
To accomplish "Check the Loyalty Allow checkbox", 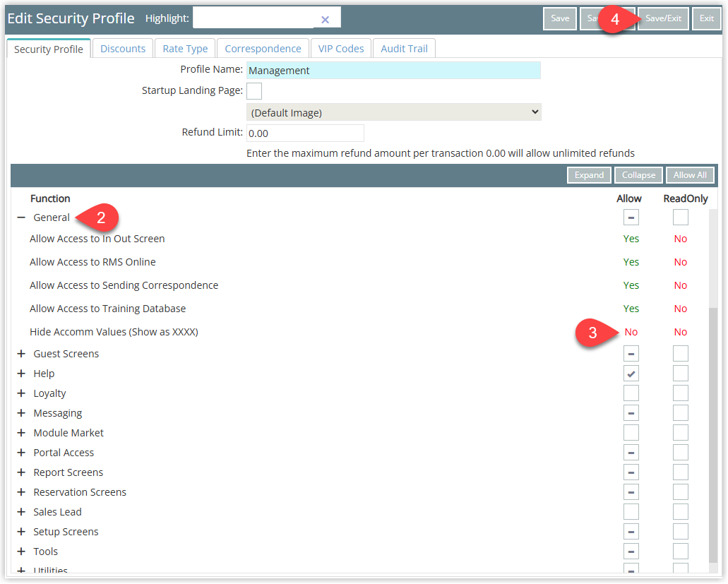I will point(631,393).
